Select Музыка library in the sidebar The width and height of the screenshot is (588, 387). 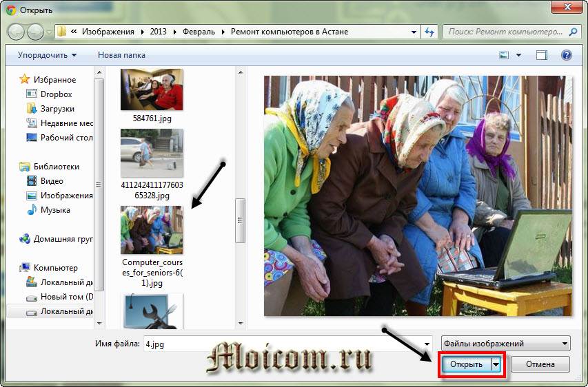pos(55,210)
